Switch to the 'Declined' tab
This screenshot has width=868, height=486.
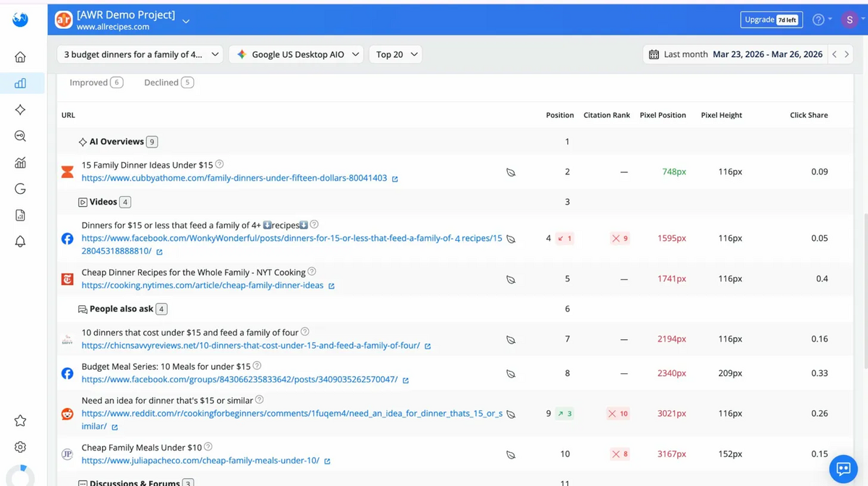pos(169,82)
